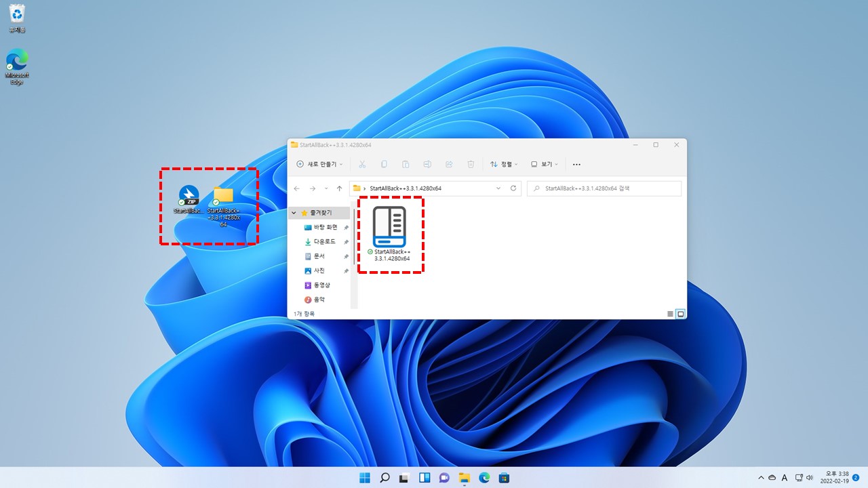
Task: Click the Explorer window title StartAllBack++3.3.1.4280x64
Action: (x=335, y=144)
